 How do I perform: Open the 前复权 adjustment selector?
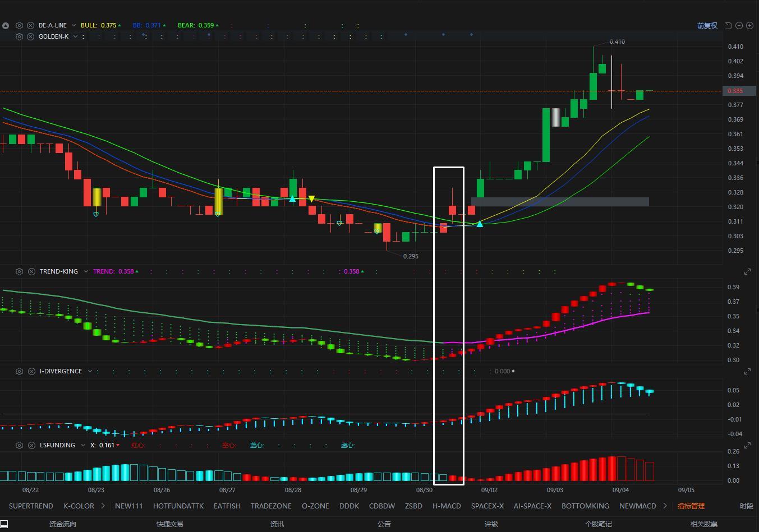point(707,25)
